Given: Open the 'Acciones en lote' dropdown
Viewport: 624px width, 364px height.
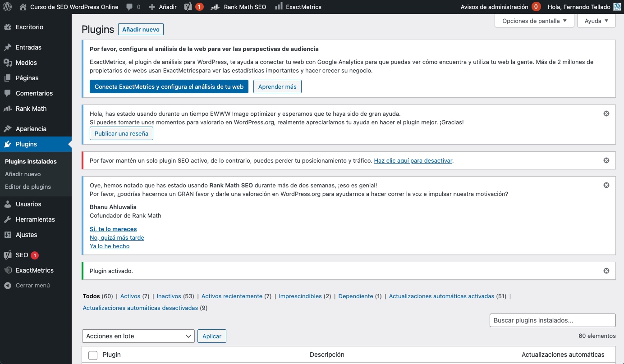Looking at the screenshot, I should click(138, 336).
